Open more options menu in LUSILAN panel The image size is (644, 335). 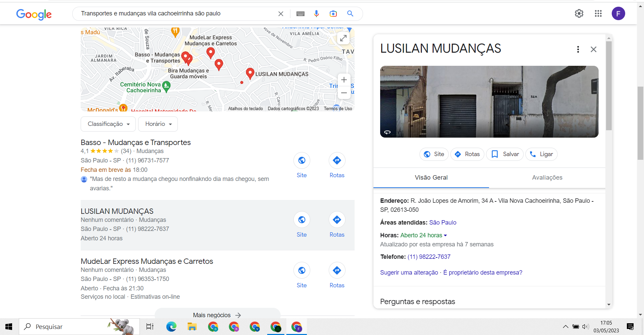[578, 49]
